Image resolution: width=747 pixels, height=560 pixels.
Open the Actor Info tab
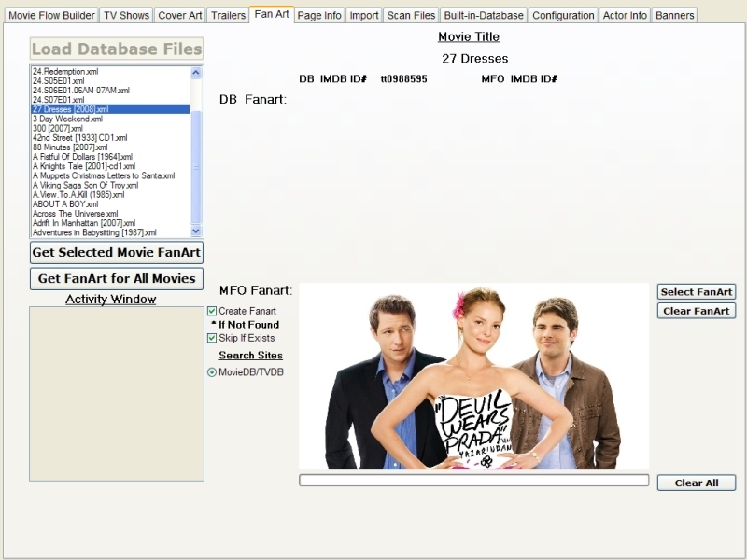point(625,16)
